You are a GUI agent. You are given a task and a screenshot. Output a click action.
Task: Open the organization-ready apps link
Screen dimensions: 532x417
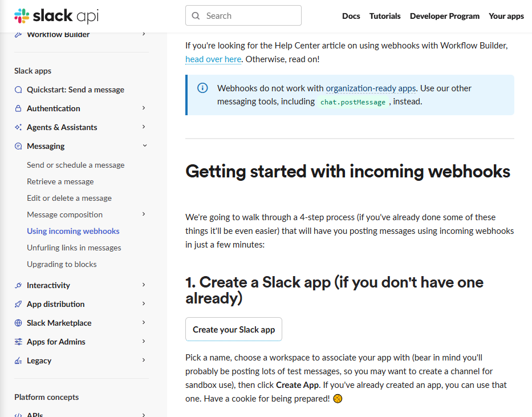click(371, 88)
